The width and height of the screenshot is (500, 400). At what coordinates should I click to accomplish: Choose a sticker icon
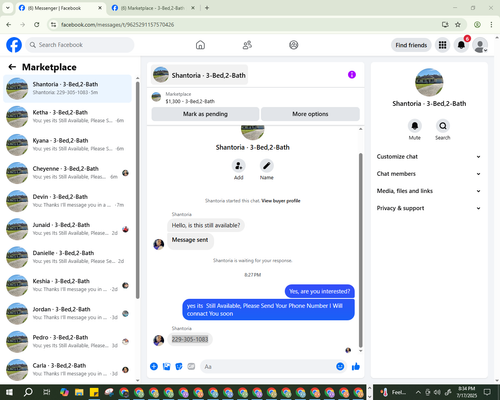point(179,367)
